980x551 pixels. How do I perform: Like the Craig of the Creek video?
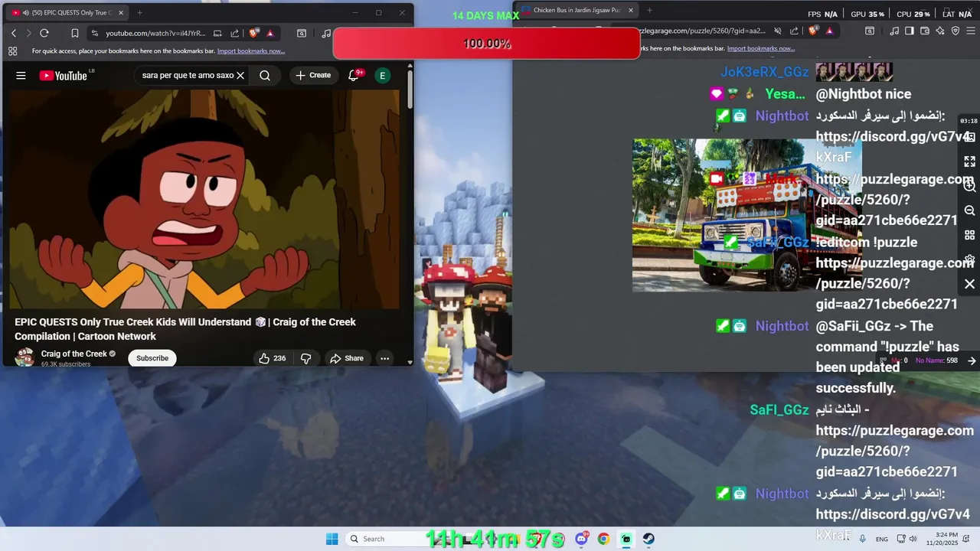point(272,358)
